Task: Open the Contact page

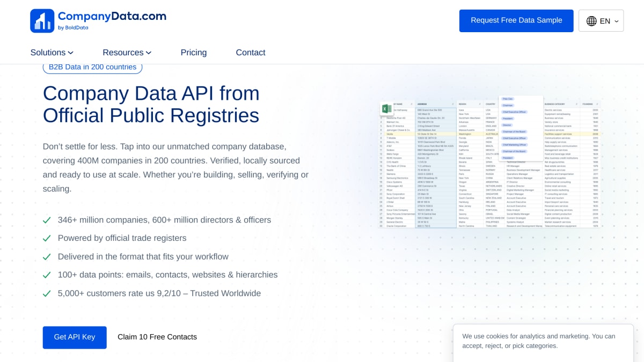Action: (251, 53)
